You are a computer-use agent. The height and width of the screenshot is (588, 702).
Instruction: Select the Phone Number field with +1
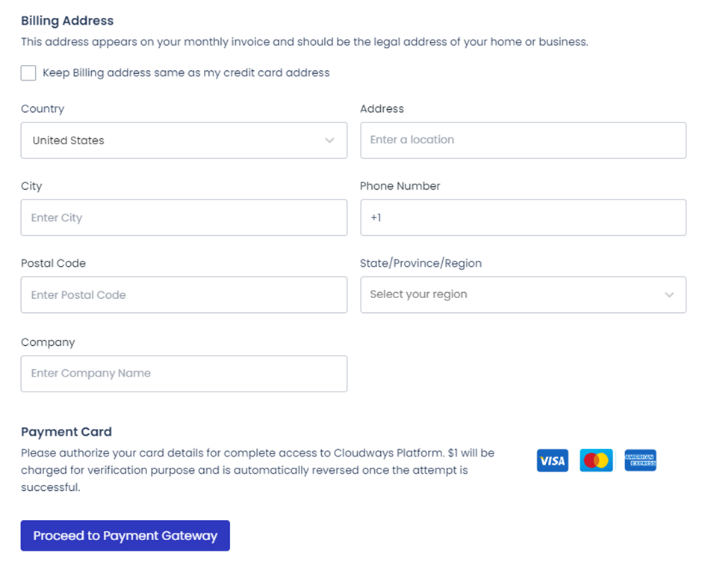pyautogui.click(x=523, y=217)
